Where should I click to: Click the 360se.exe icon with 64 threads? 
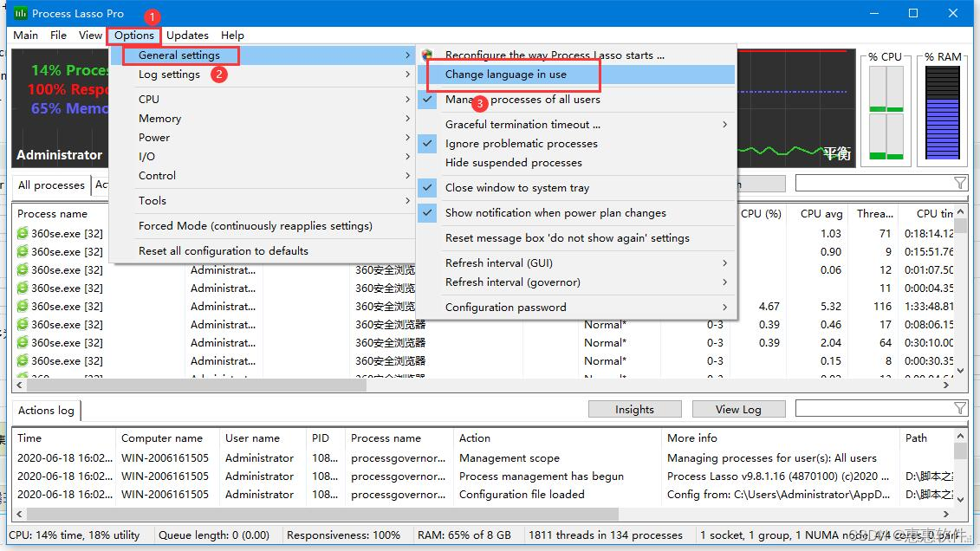[23, 342]
